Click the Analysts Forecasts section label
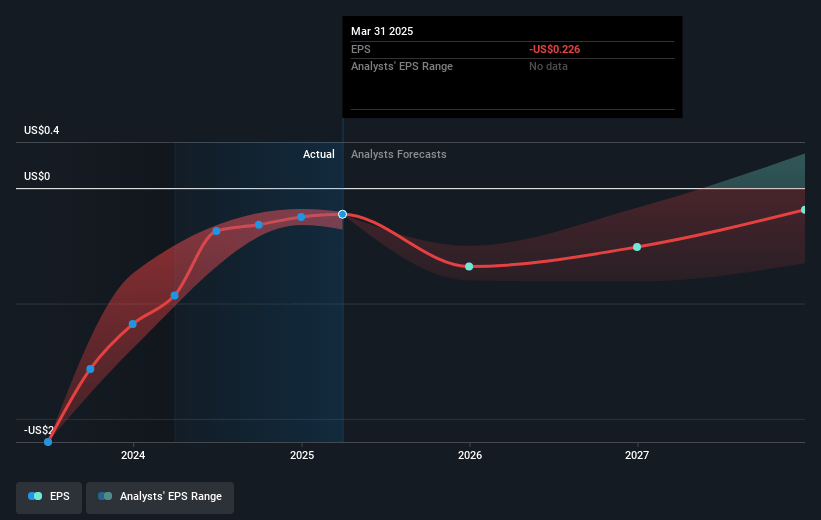The height and width of the screenshot is (520, 821). (398, 154)
